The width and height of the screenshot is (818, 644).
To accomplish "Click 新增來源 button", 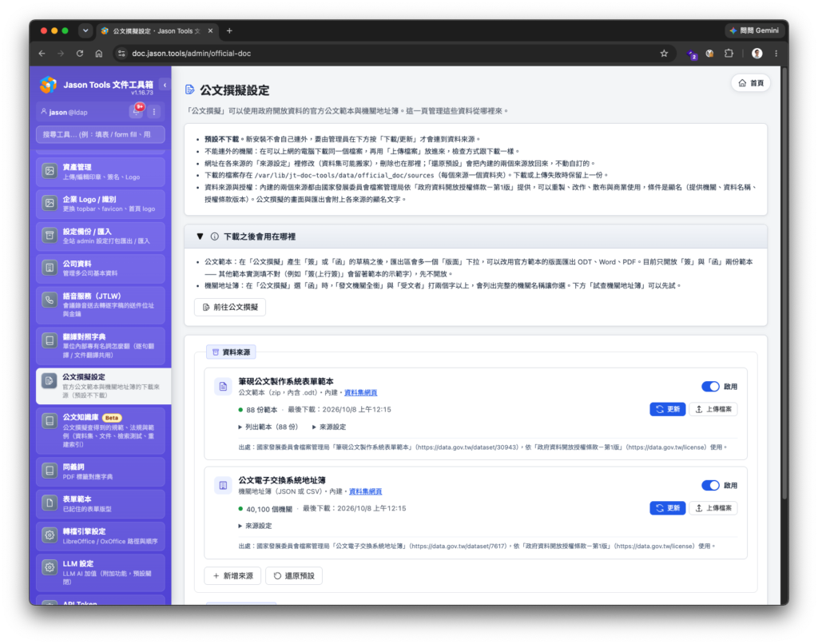I will [232, 575].
